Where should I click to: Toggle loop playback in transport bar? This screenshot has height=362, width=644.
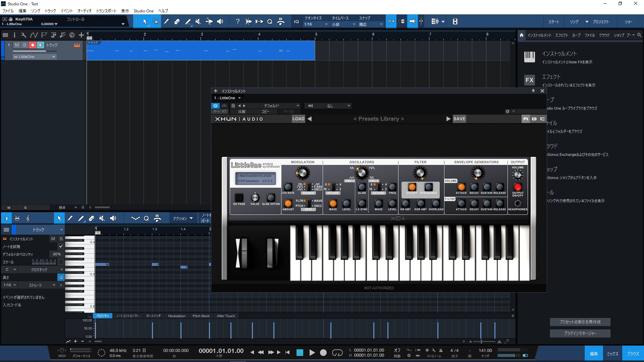337,353
